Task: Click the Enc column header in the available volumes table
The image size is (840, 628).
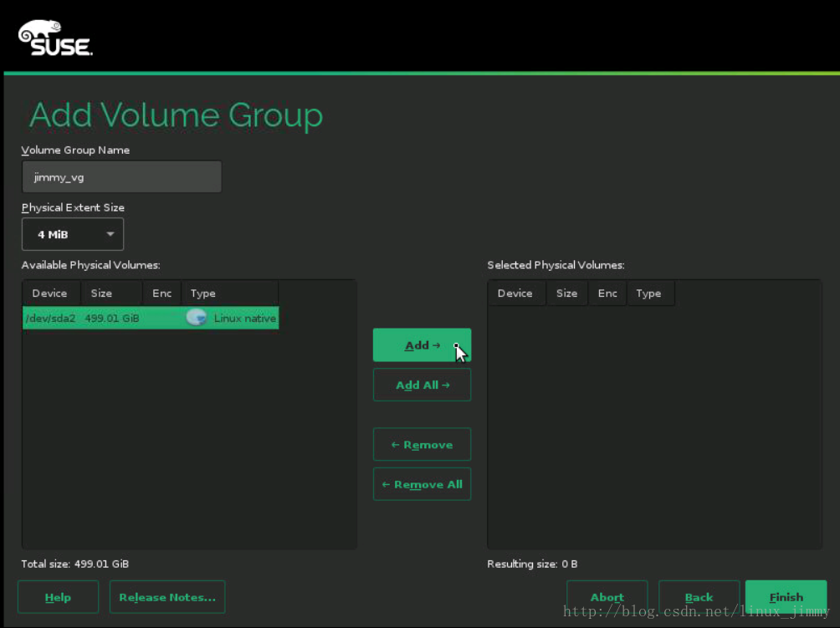Action: (x=161, y=294)
